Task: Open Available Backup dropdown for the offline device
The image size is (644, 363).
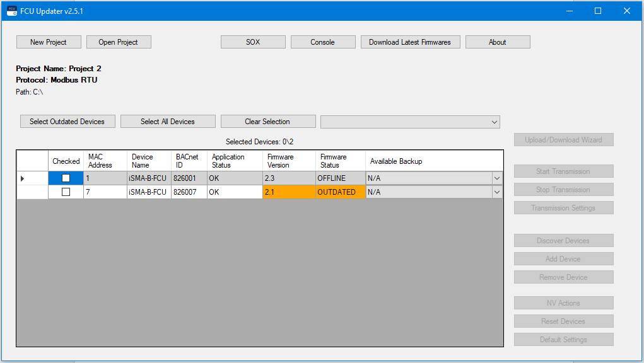Action: point(498,178)
